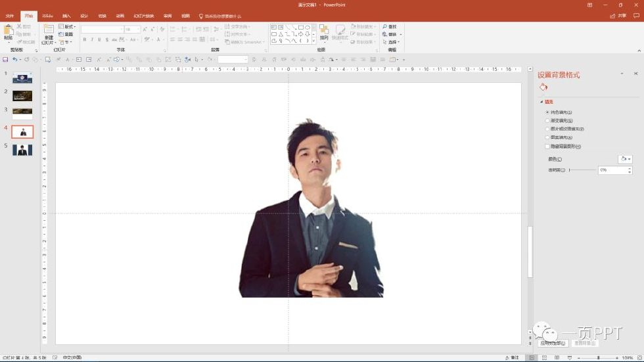Expand the shapes gallery more arrow
This screenshot has height=362, width=644.
314,41
